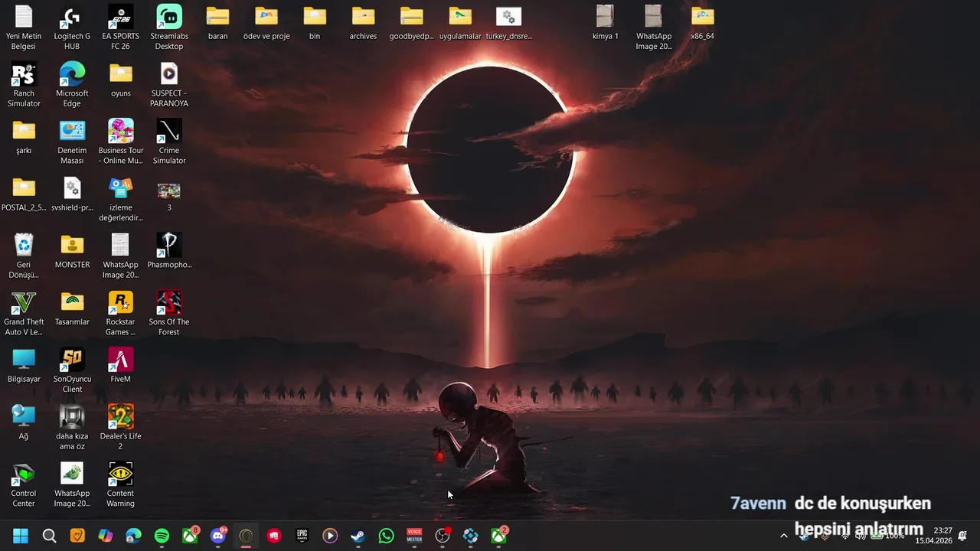Select the Phasmophobia shortcut
This screenshot has height=551, width=980.
[x=169, y=251]
